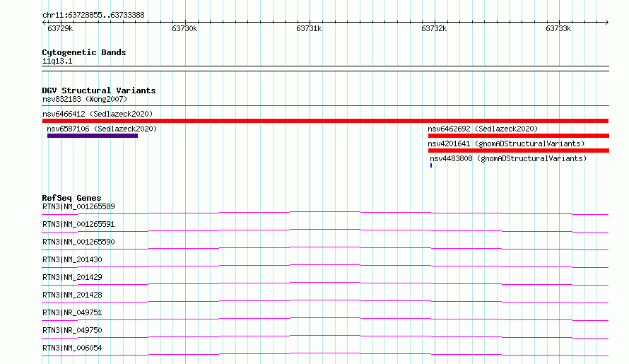
Task: Click the red bar under nsv6462692
Action: 519,136
